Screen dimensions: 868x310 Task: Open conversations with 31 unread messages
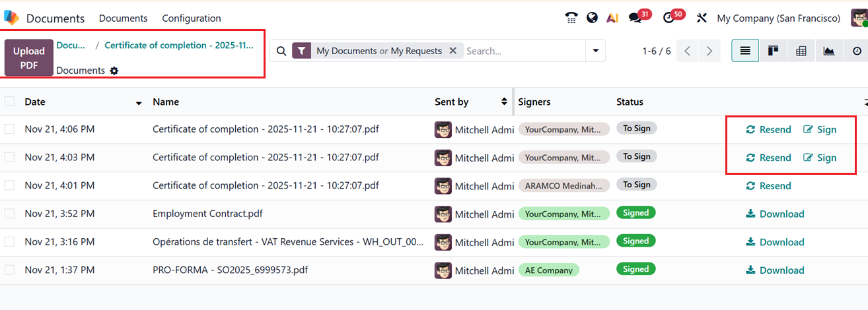coord(635,18)
